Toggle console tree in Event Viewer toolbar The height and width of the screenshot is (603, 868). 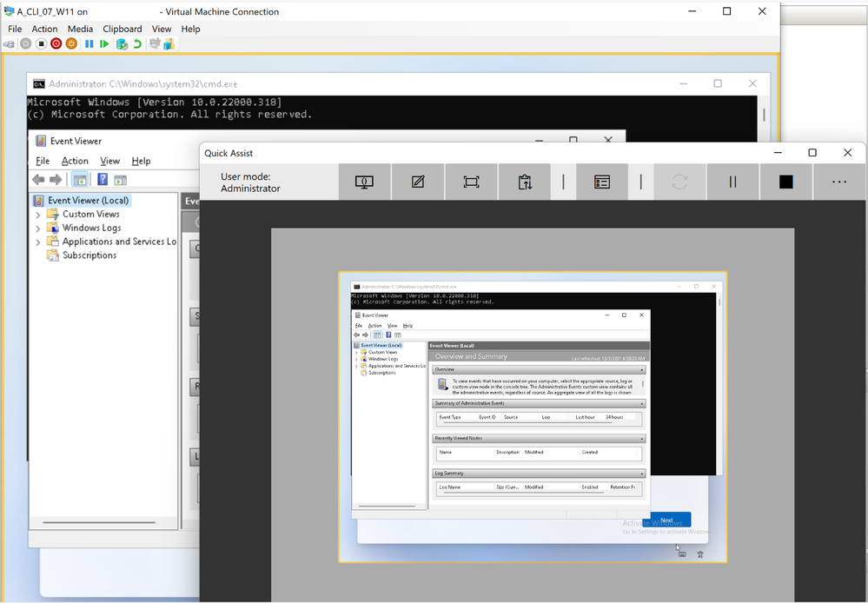coord(80,179)
